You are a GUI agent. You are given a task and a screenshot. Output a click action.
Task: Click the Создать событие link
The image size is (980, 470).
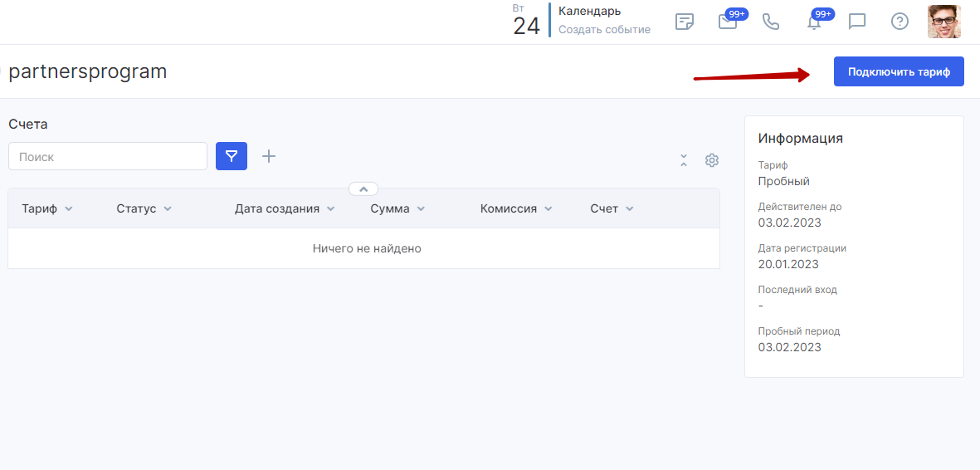pos(604,29)
